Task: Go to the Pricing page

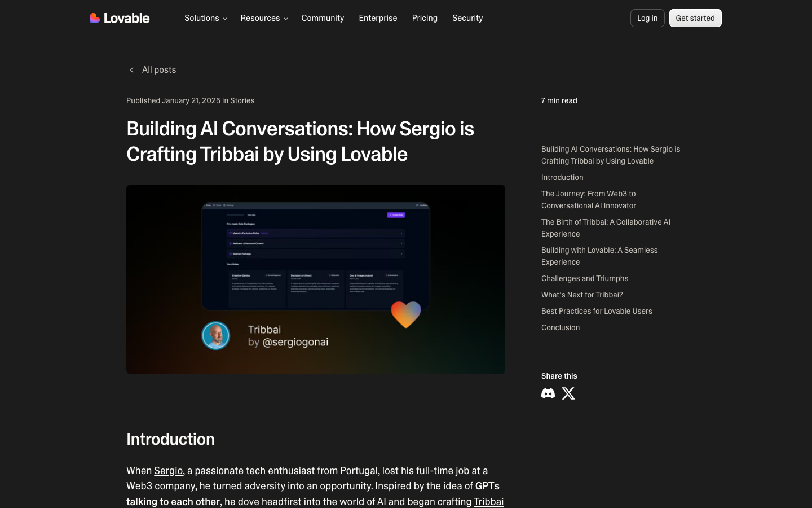Action: (x=425, y=18)
